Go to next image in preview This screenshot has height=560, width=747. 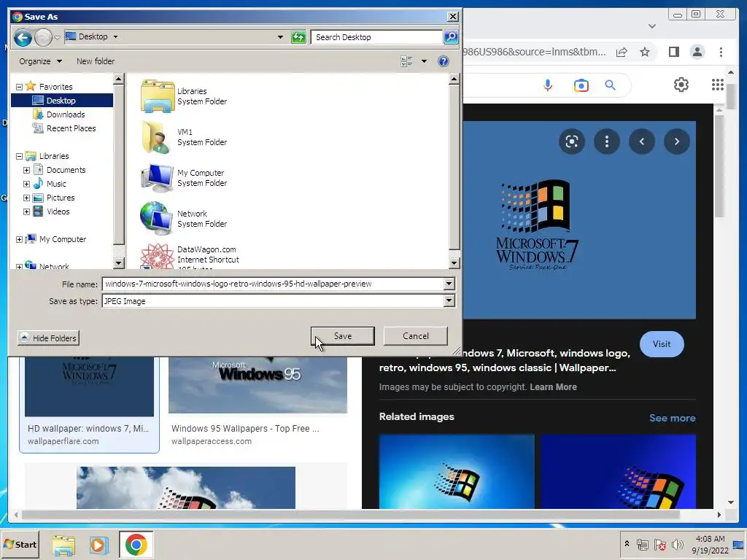676,141
